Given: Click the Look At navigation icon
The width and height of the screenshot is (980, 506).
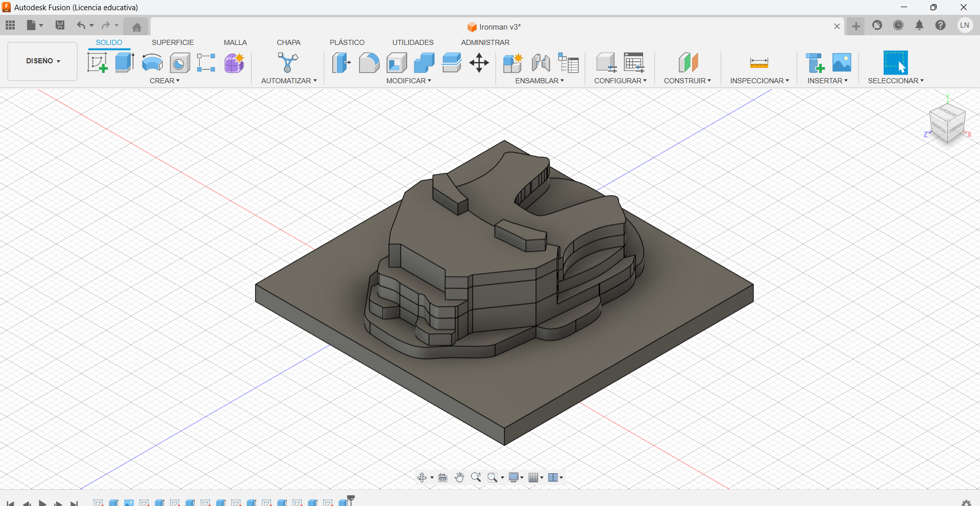Looking at the screenshot, I should pos(443,477).
